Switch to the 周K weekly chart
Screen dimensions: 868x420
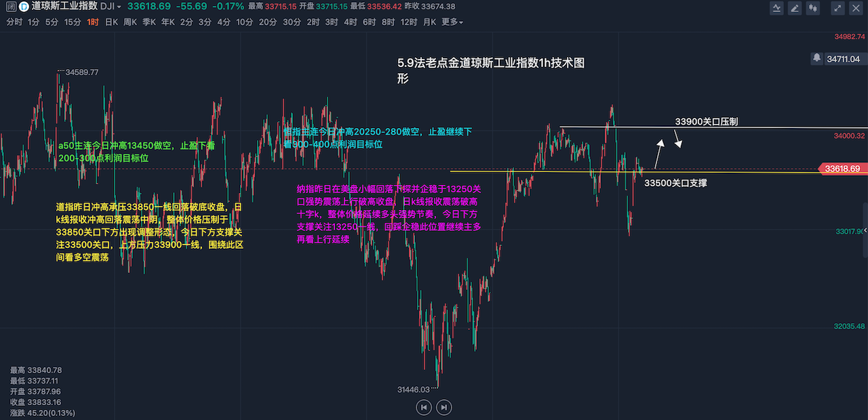tap(130, 22)
